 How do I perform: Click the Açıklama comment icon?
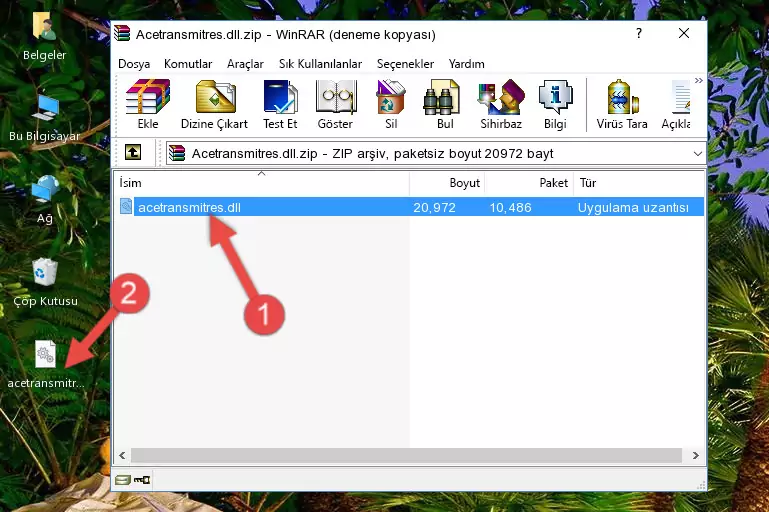(x=681, y=97)
